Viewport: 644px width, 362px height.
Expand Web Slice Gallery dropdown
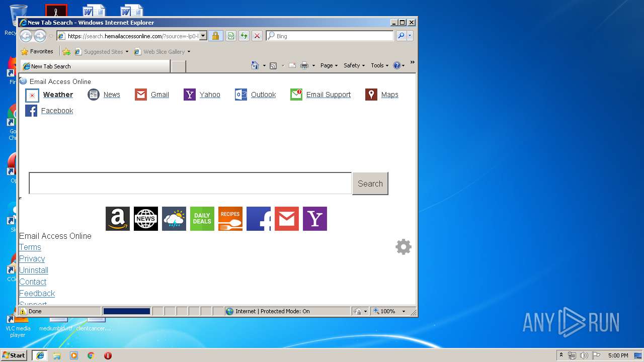[x=189, y=52]
